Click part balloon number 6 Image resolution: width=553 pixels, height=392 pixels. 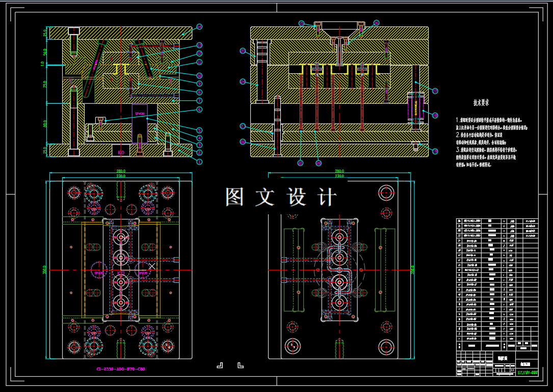tap(199, 109)
